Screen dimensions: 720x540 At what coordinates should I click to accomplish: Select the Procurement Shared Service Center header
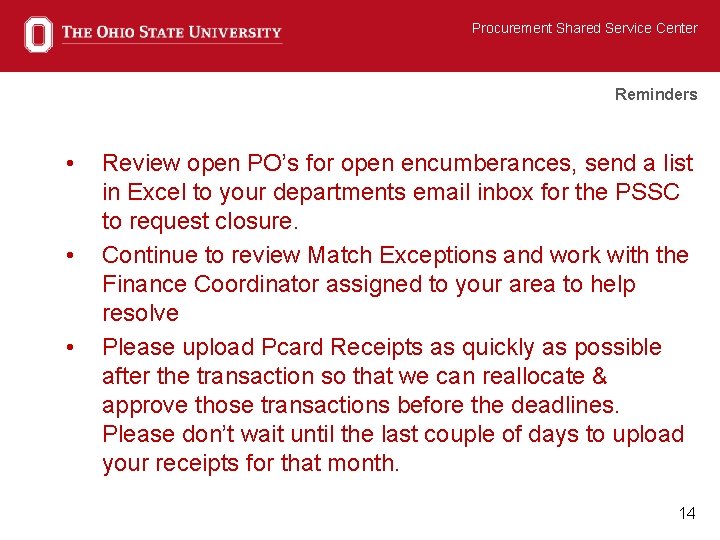(584, 28)
